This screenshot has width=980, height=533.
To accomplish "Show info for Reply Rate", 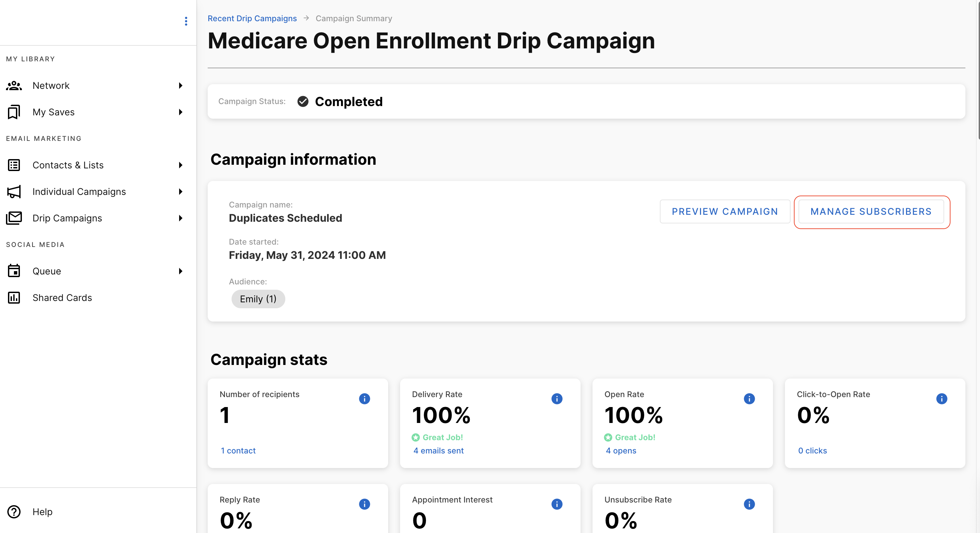I will coord(365,504).
